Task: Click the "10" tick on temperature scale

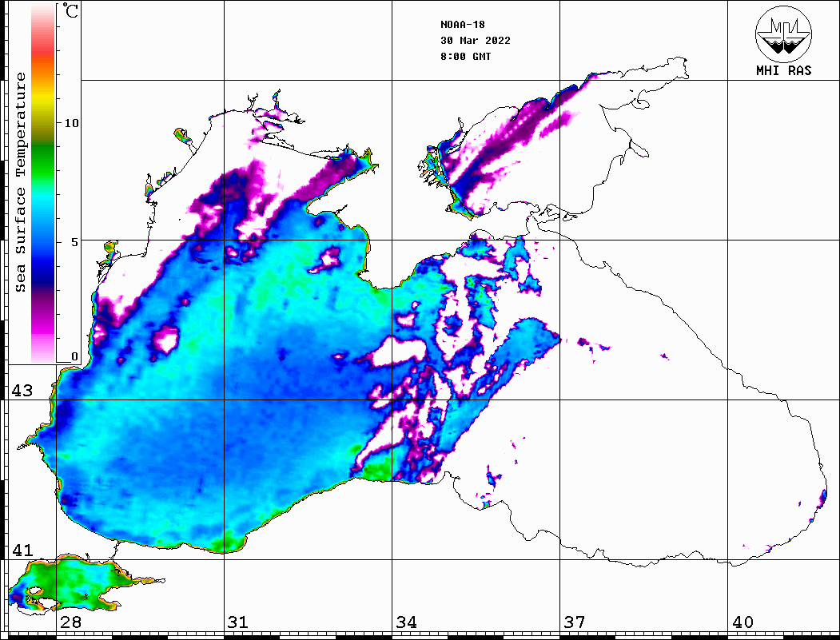Action: (71, 123)
